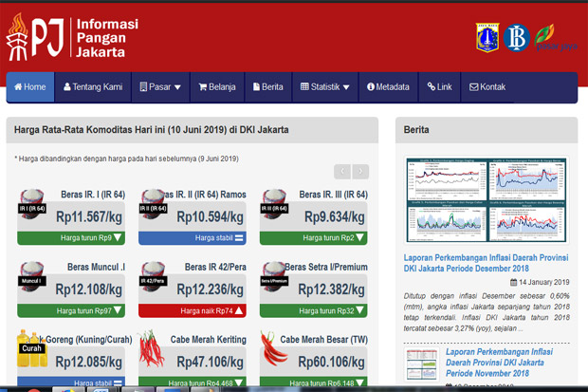Open the Tentang Kami page
The image size is (588, 392).
pyautogui.click(x=93, y=87)
